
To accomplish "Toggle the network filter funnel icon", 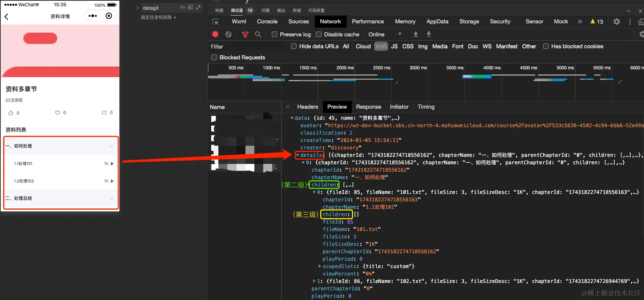I will pos(245,34).
